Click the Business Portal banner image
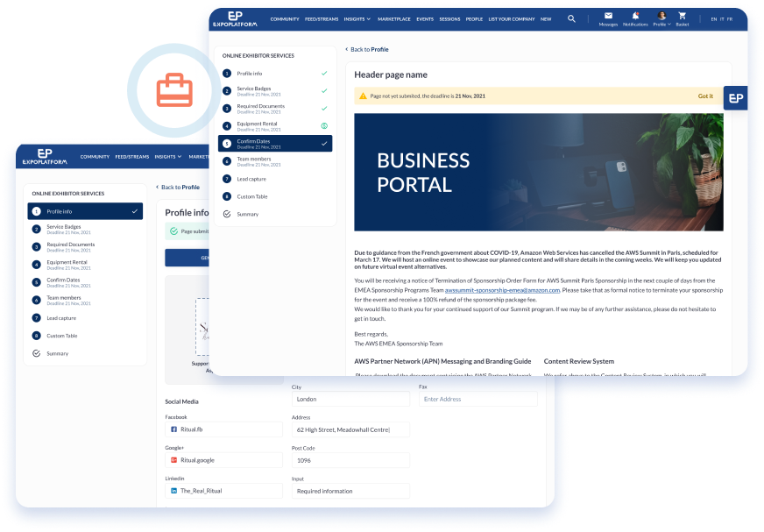Screen dimensions: 764x532 (x=539, y=172)
